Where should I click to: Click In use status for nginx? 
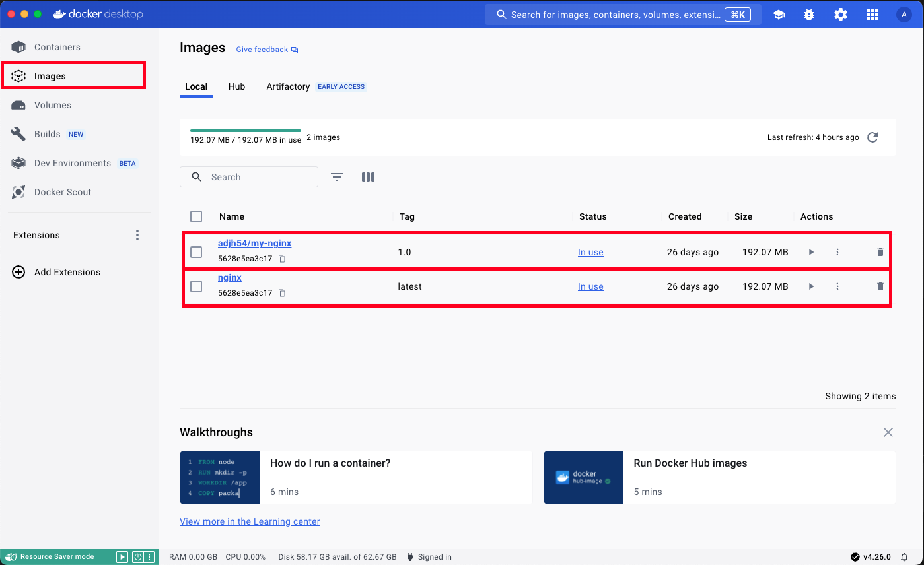(590, 286)
